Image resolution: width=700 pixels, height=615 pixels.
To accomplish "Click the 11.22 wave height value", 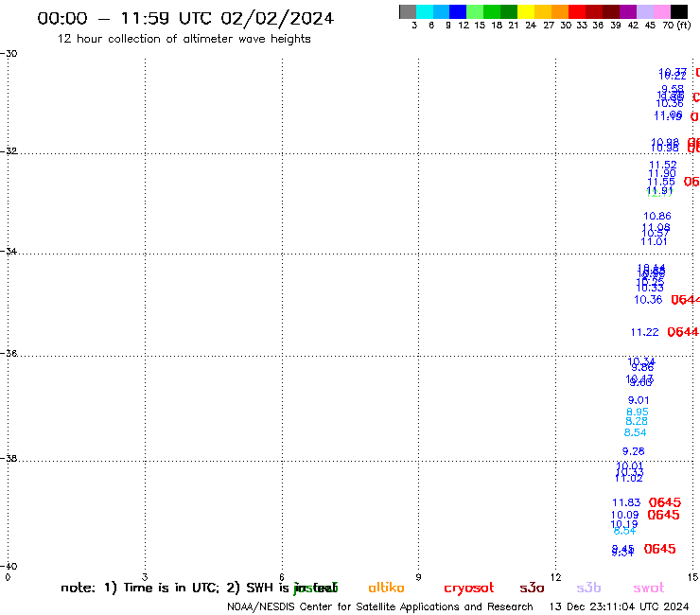I will [x=644, y=332].
